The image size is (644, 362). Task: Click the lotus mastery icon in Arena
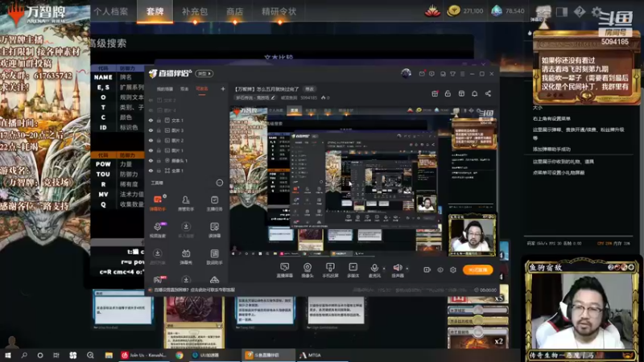tap(432, 11)
